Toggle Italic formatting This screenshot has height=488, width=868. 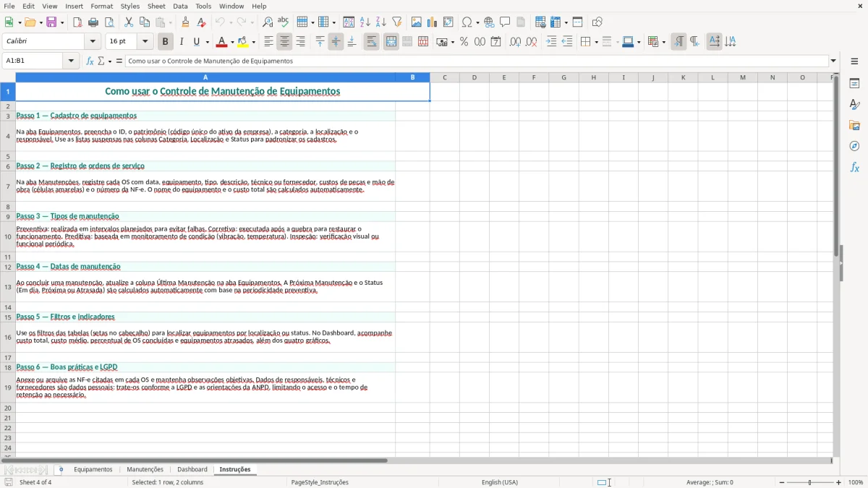pos(182,42)
